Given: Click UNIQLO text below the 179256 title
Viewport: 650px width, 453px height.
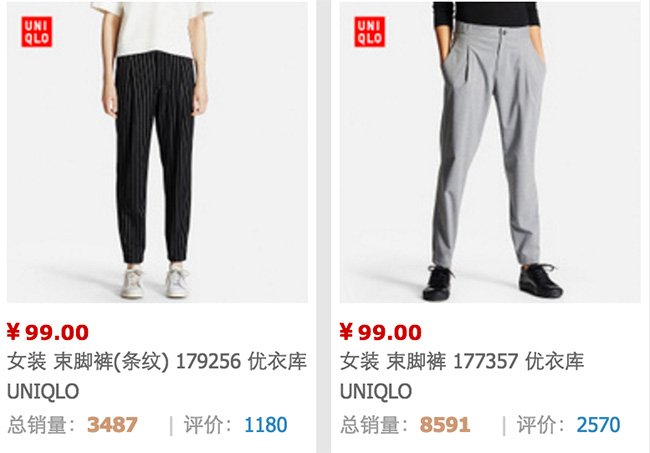Looking at the screenshot, I should (43, 392).
